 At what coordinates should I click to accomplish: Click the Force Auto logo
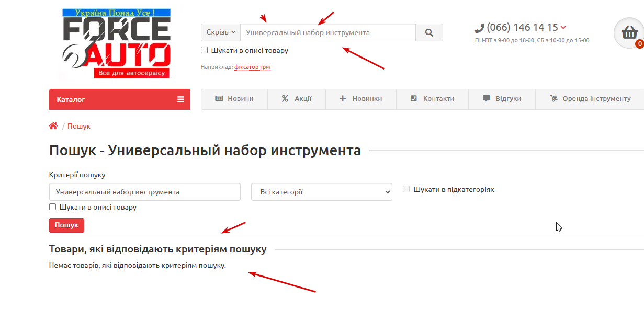[x=117, y=43]
